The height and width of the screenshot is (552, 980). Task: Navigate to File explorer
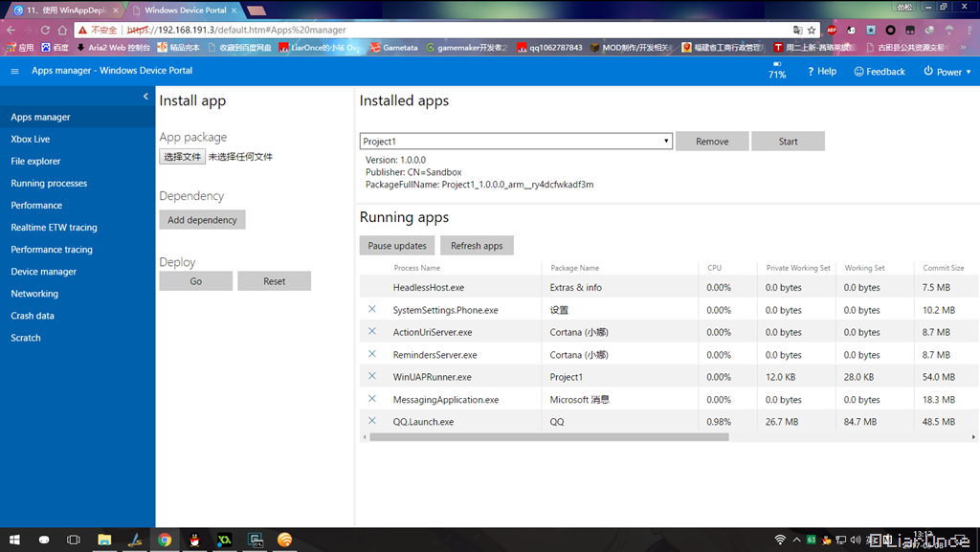pyautogui.click(x=35, y=161)
